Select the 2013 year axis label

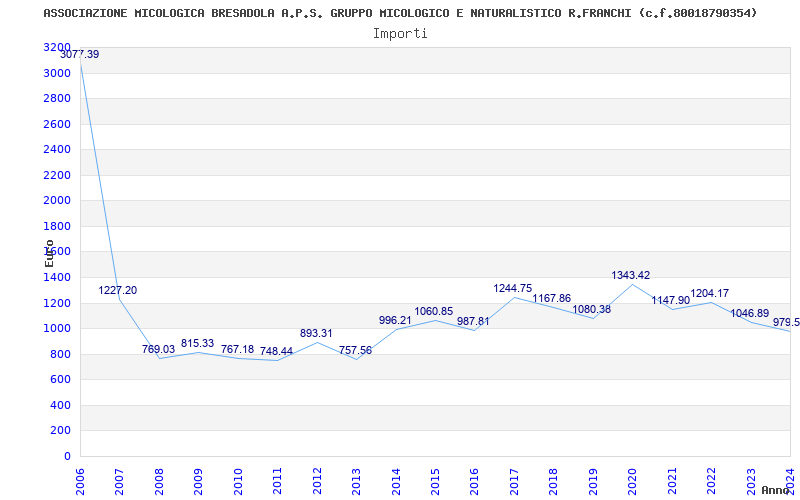click(x=356, y=481)
